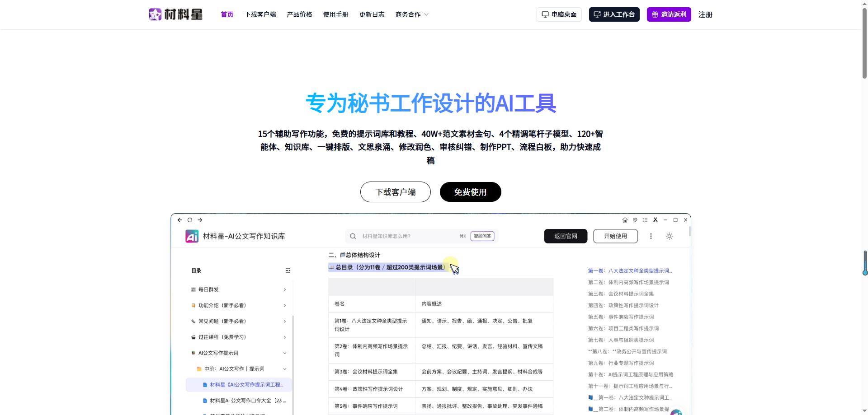Screen dimensions: 868x415
Task: Collapse the AI公文写作提示词 chevron
Action: click(x=285, y=353)
